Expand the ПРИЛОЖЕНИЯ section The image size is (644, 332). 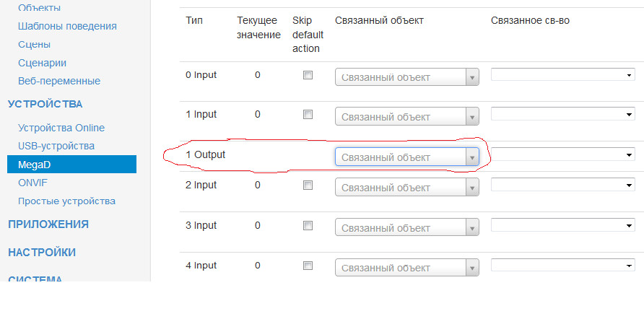(x=48, y=224)
